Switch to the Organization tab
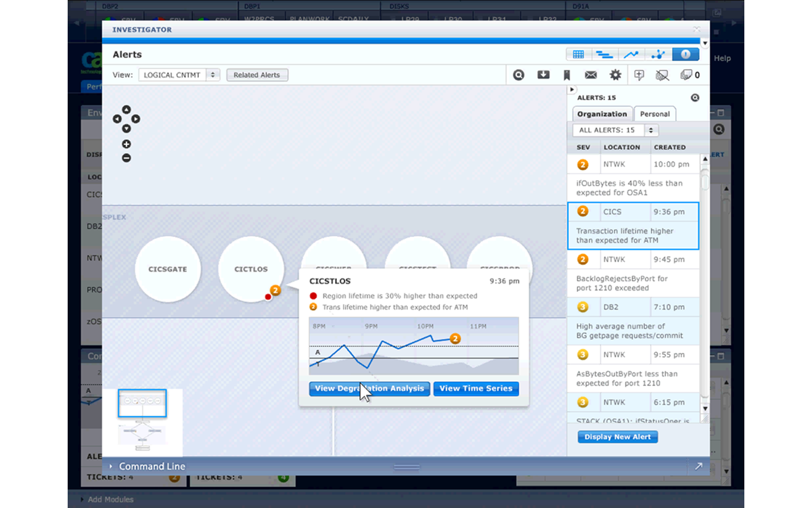 tap(602, 114)
